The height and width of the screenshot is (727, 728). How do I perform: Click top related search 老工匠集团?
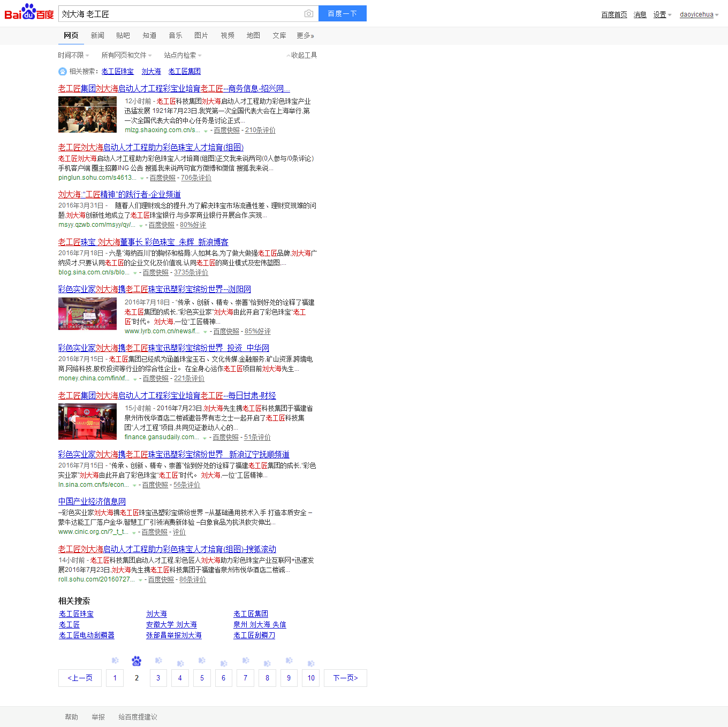click(x=184, y=71)
